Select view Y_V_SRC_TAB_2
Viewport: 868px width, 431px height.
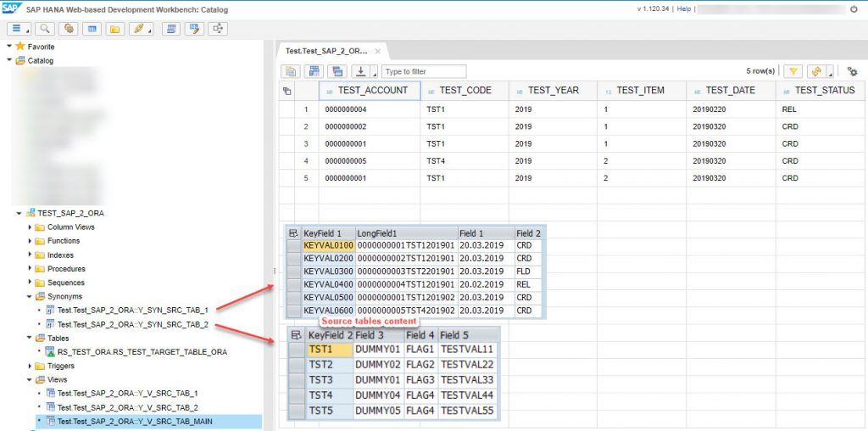127,407
